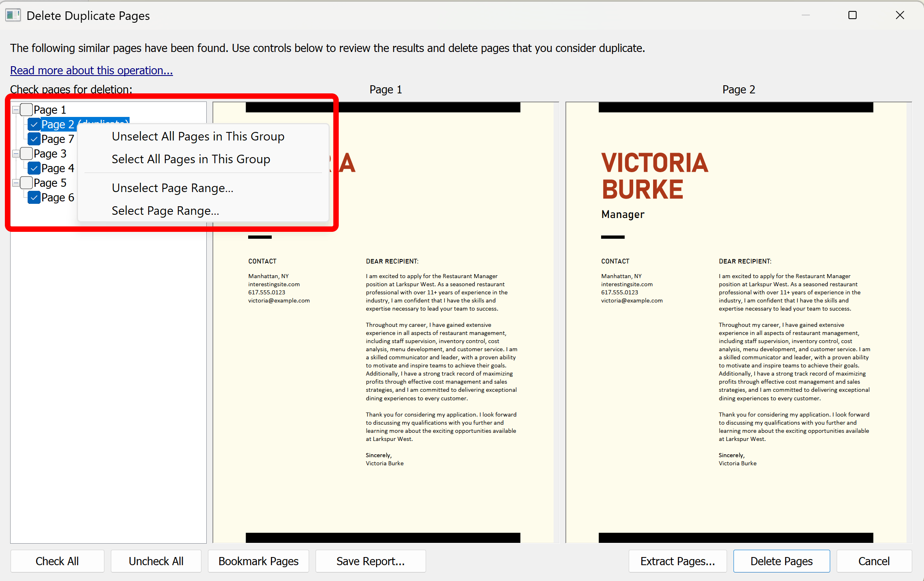Cancel the Delete Duplicate Pages dialog
This screenshot has height=581, width=924.
[x=874, y=561]
